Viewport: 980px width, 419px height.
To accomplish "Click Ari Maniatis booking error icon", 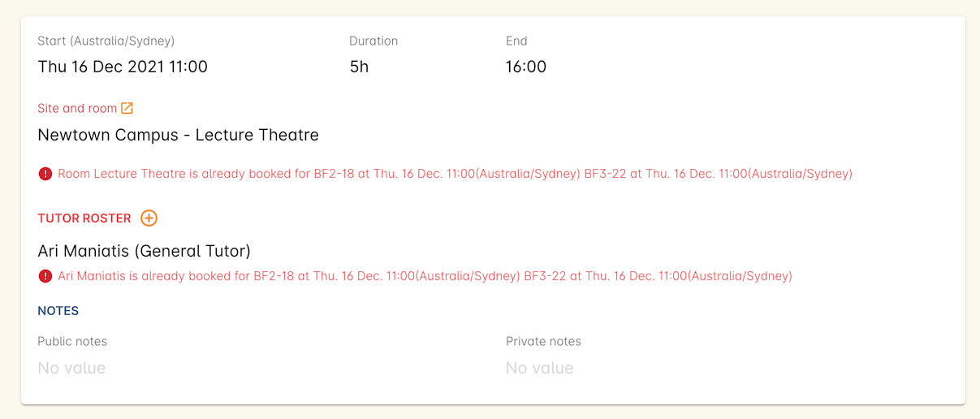I will point(45,276).
